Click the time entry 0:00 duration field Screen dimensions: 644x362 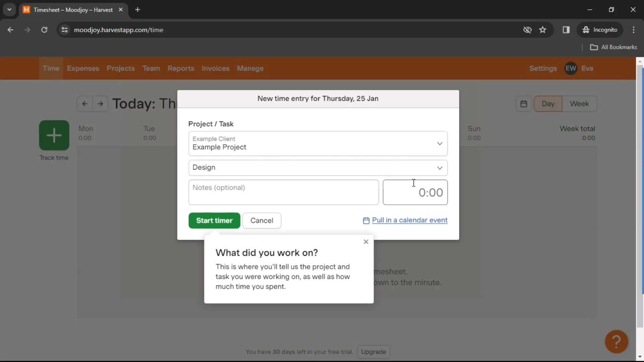pyautogui.click(x=415, y=192)
